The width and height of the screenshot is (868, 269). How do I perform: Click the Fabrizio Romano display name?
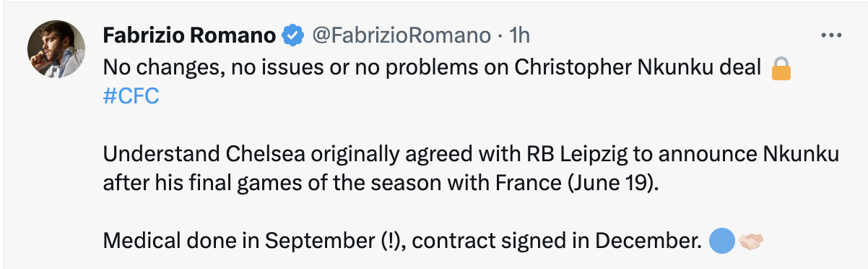tap(190, 35)
